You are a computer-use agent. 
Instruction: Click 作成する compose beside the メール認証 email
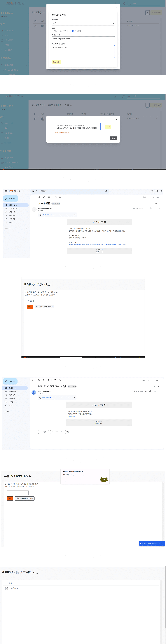pyautogui.click(x=11, y=198)
